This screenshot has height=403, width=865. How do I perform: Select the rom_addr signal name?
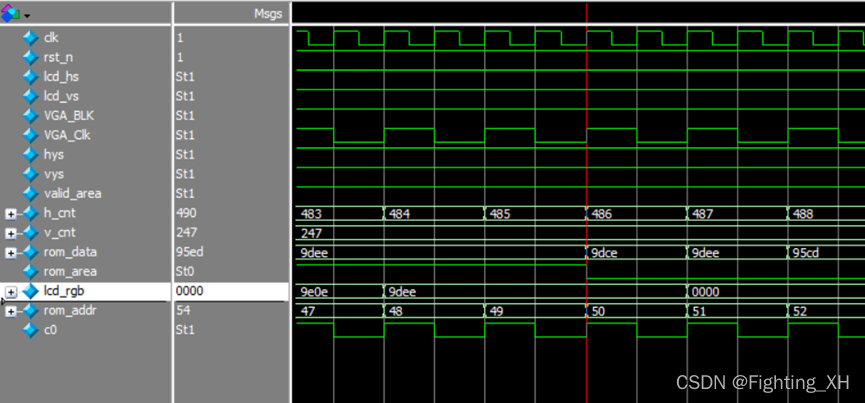(70, 311)
